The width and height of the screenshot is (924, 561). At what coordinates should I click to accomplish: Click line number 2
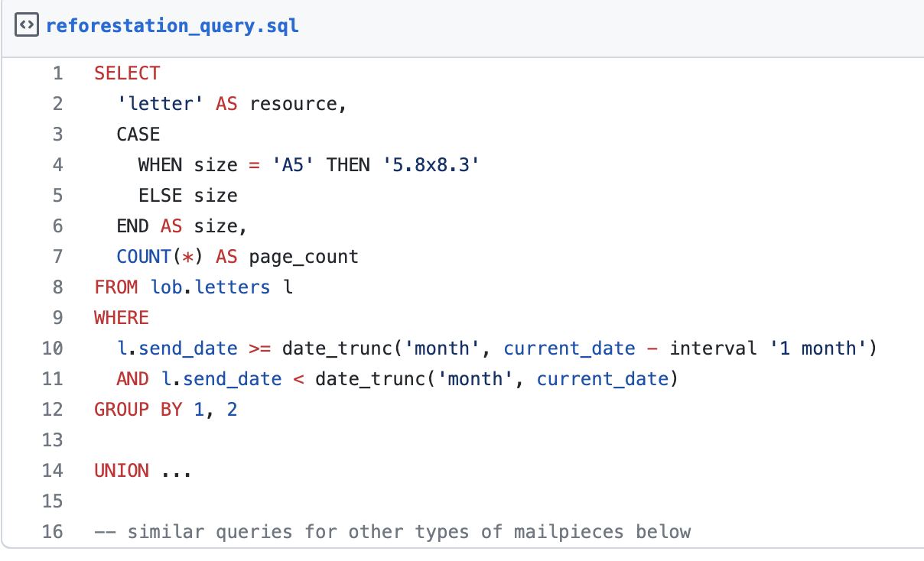(x=57, y=104)
